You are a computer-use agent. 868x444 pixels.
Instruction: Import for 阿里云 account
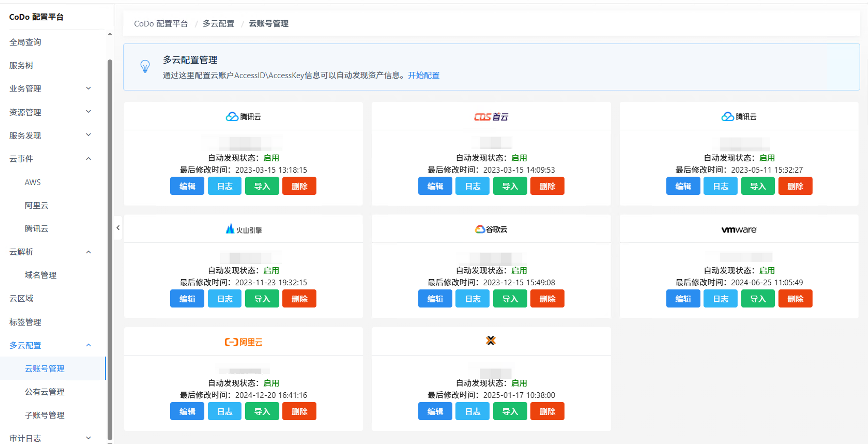[262, 411]
